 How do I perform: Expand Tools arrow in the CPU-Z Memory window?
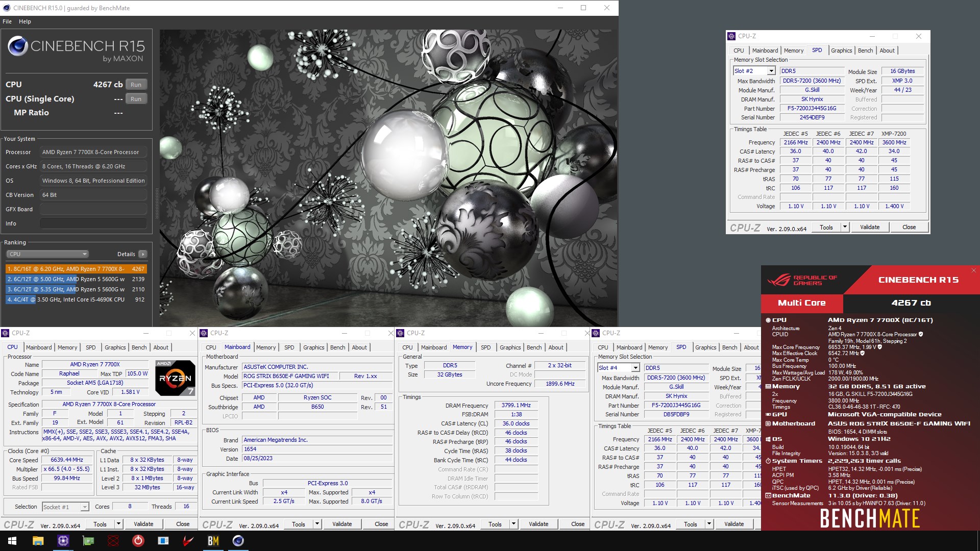[513, 524]
